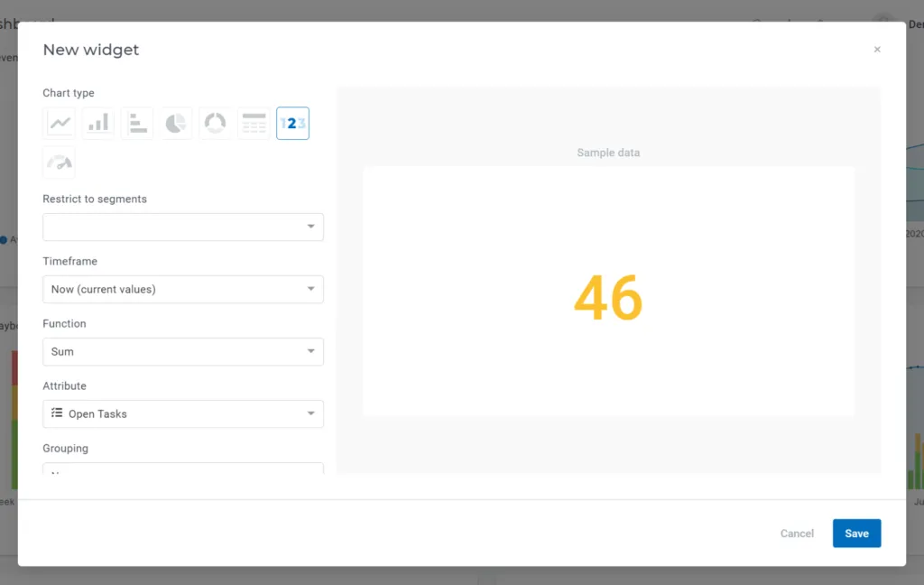924x585 pixels.
Task: Click the Chart type label
Action: (69, 93)
